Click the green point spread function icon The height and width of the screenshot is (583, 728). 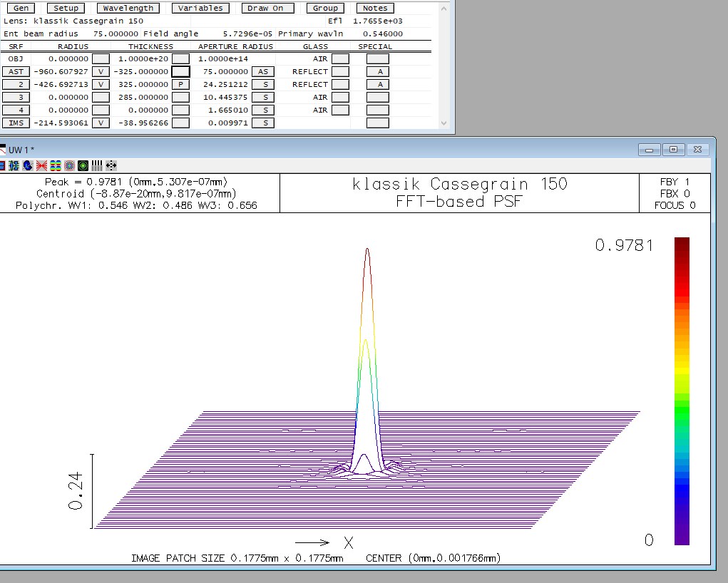pos(83,165)
